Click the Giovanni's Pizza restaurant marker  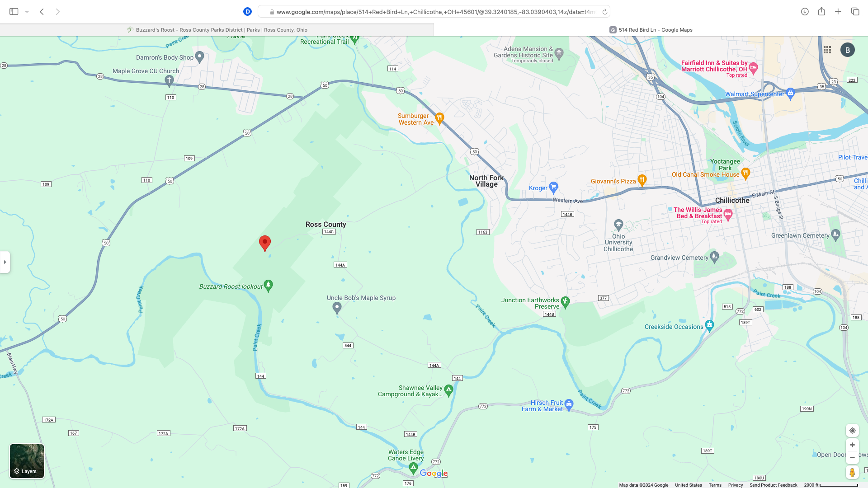click(x=642, y=180)
